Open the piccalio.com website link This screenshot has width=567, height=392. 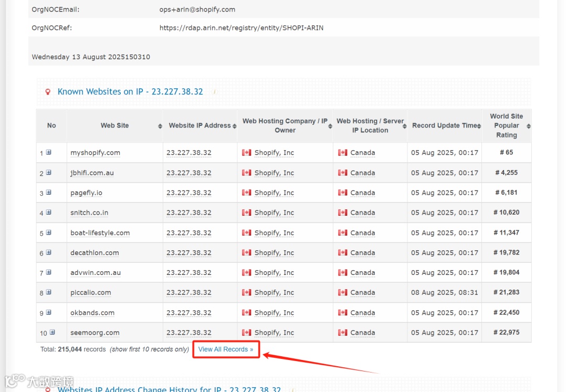90,292
